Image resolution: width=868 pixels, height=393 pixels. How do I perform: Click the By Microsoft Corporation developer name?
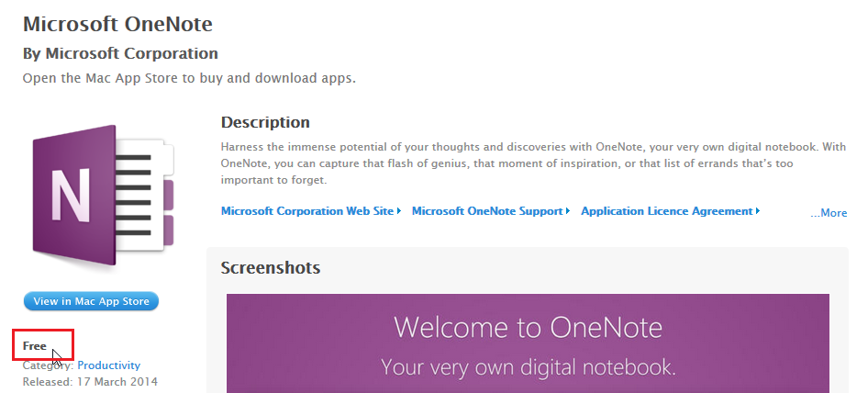coord(120,54)
